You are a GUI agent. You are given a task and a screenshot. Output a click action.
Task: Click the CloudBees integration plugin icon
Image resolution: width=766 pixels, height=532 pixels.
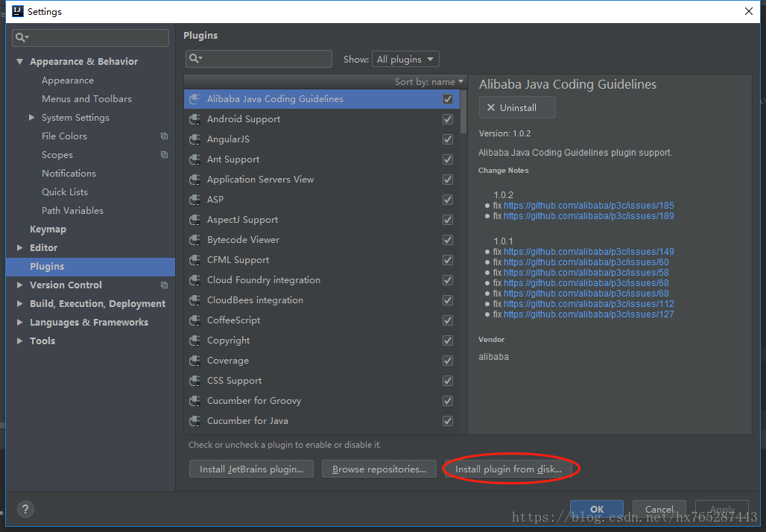(194, 300)
